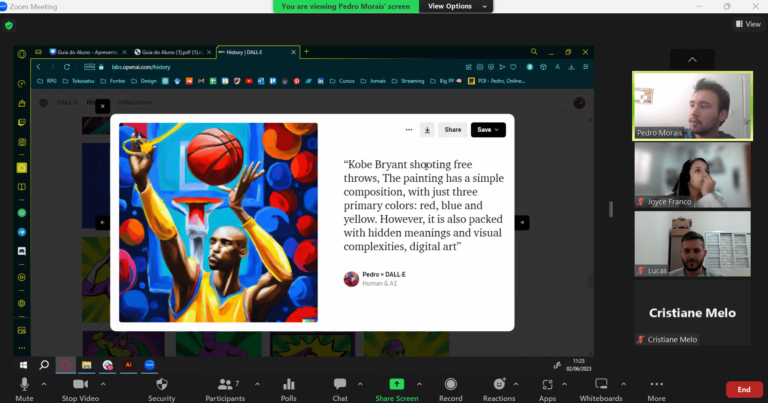This screenshot has height=403, width=768.
Task: Open video options arrow beside Stop Video
Action: [103, 384]
